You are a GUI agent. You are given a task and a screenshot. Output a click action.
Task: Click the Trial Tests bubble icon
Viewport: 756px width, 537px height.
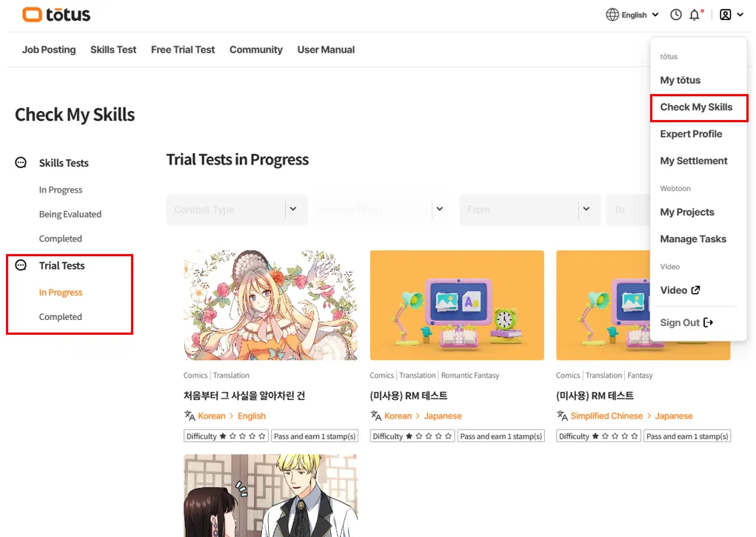21,265
